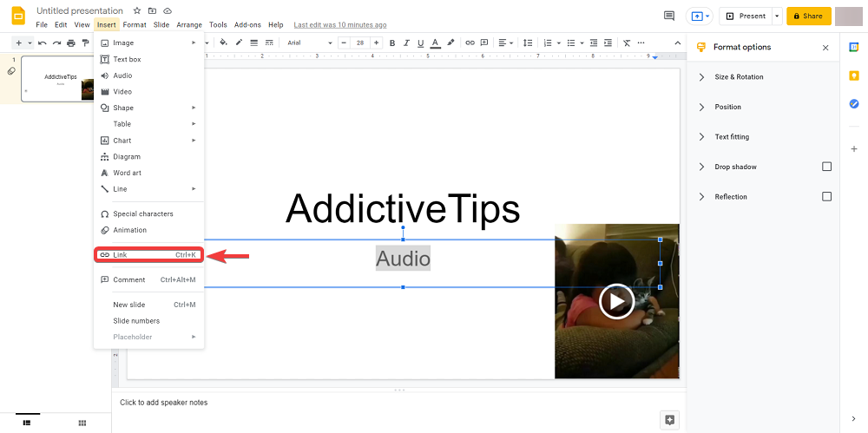
Task: Click the yellow Share button
Action: (x=808, y=16)
